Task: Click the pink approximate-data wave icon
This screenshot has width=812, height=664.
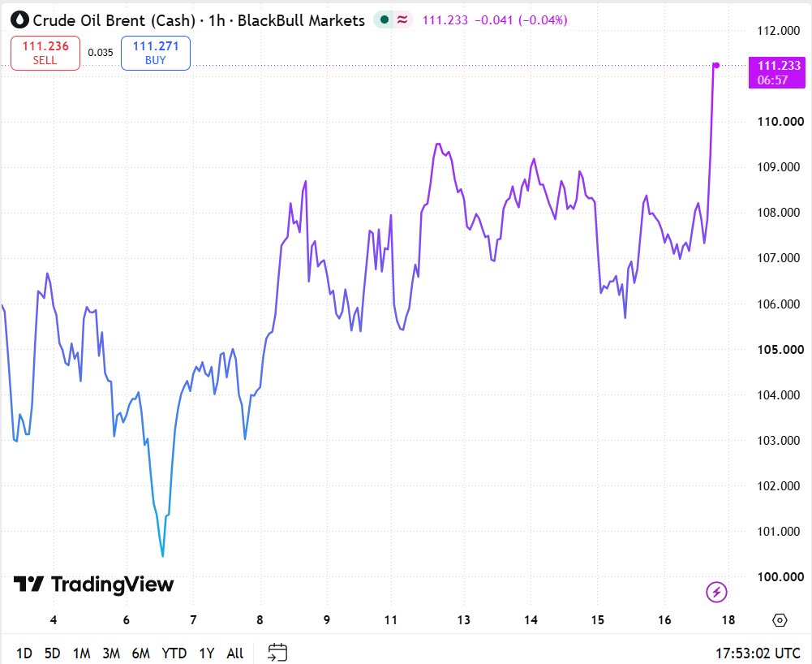Action: click(402, 19)
